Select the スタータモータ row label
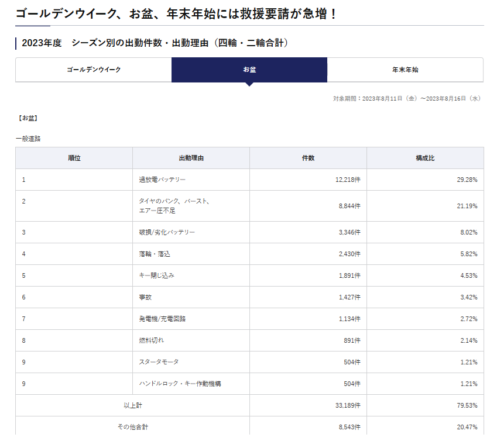This screenshot has width=504, height=441. [159, 362]
